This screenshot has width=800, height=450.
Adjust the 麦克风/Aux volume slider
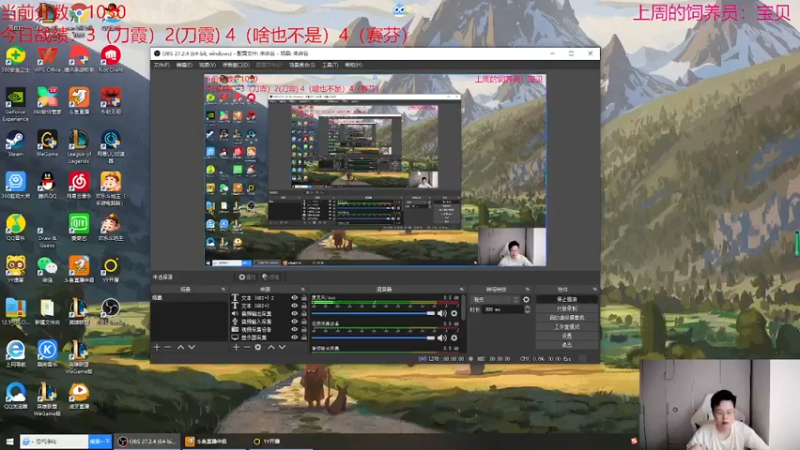point(373,313)
